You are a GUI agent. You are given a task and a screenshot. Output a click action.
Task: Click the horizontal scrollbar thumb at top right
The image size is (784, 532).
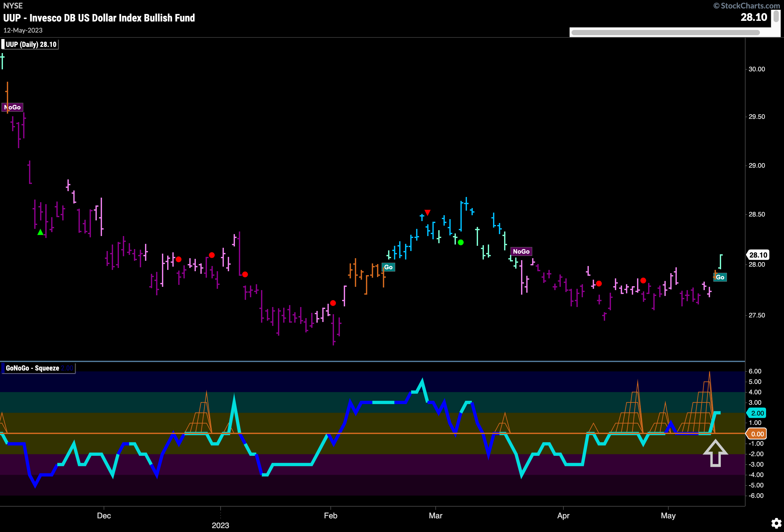[x=665, y=32]
